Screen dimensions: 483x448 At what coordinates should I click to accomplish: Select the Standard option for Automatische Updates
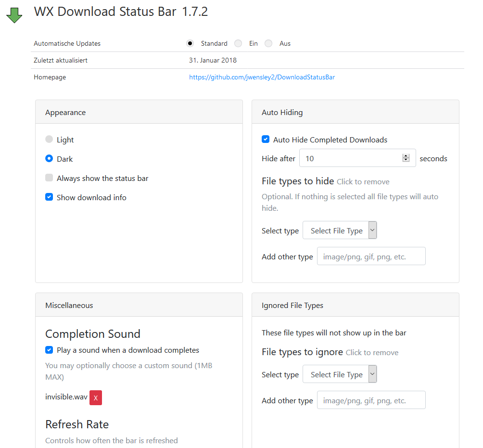(x=190, y=43)
